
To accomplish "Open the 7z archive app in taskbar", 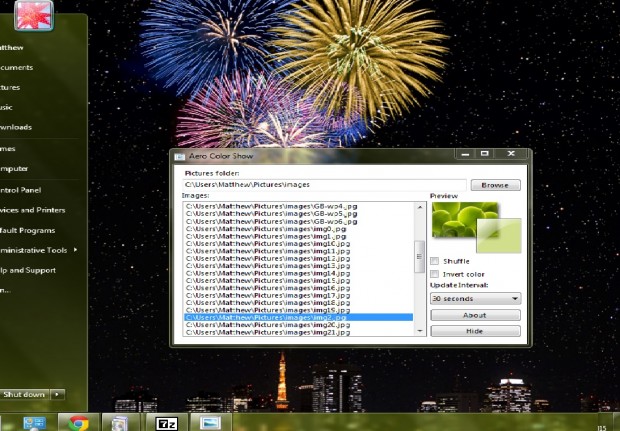I will point(166,422).
